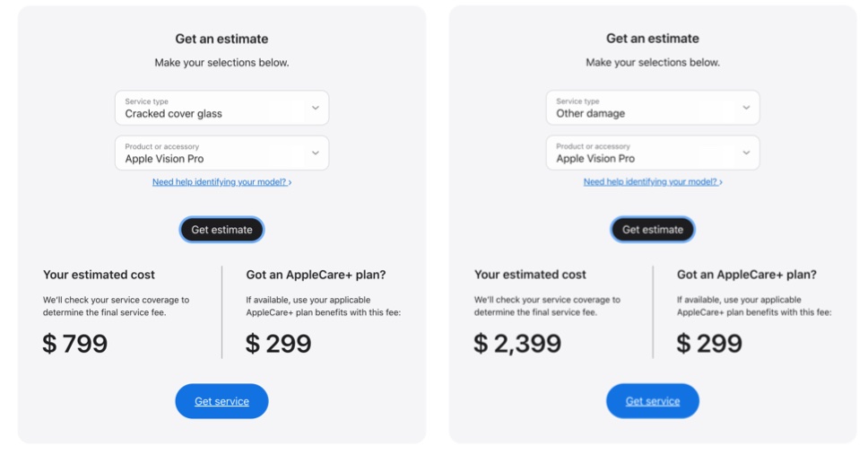The image size is (868, 455).
Task: Click the $299 AppleCare+ fee in right panel
Action: click(x=709, y=344)
